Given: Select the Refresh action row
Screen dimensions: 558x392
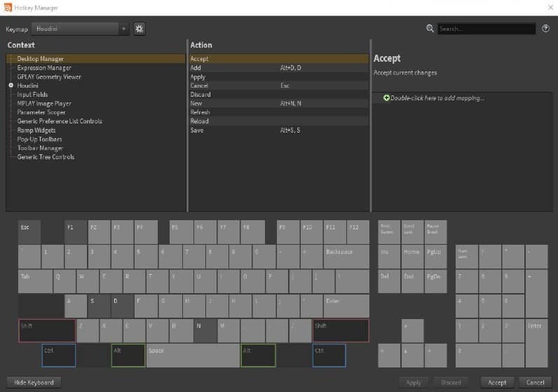Looking at the screenshot, I should 200,112.
